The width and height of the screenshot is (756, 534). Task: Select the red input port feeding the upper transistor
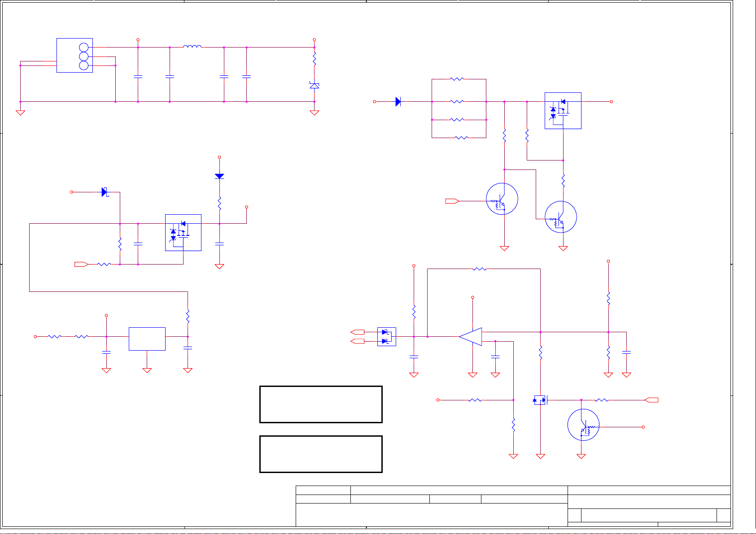[x=452, y=201]
